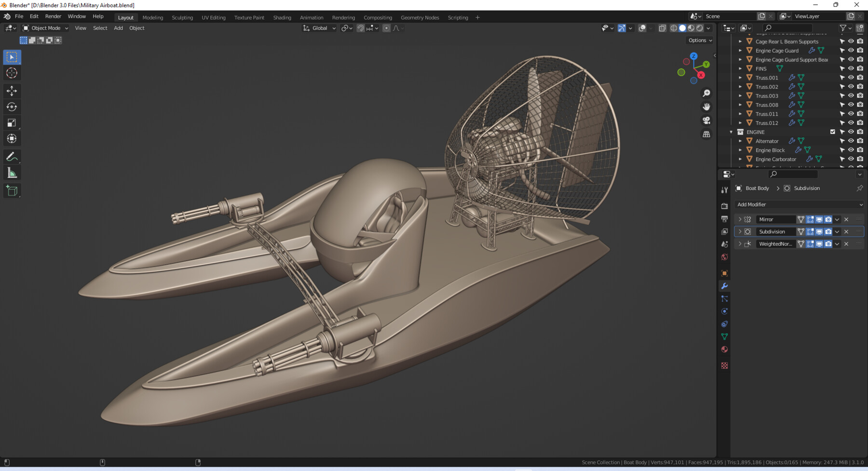The width and height of the screenshot is (868, 471).
Task: Open the Rendering menu
Action: pos(343,17)
